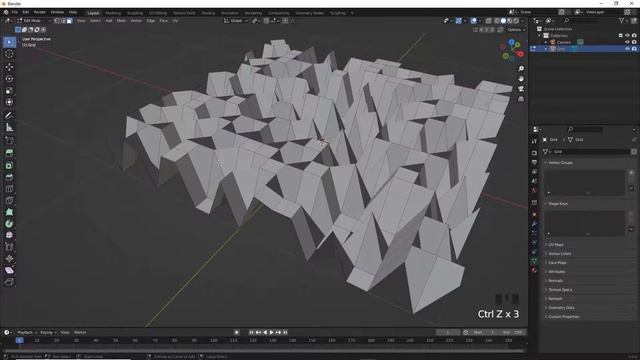This screenshot has height=360, width=640.
Task: Open Material properties tab
Action: pos(534,270)
